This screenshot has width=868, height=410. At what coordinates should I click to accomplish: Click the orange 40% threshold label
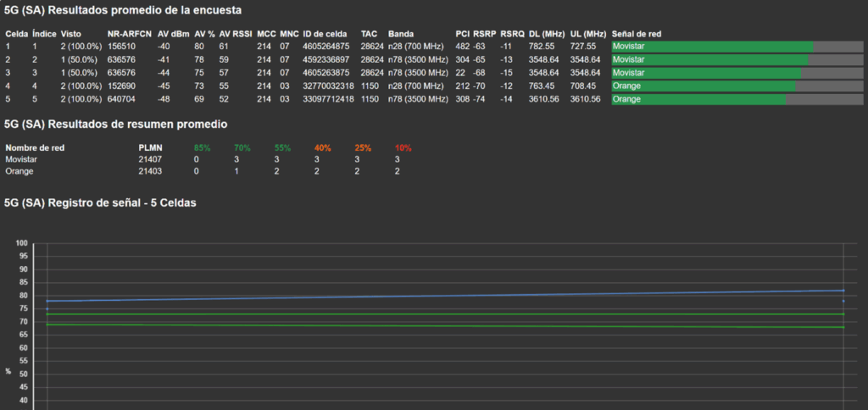322,147
